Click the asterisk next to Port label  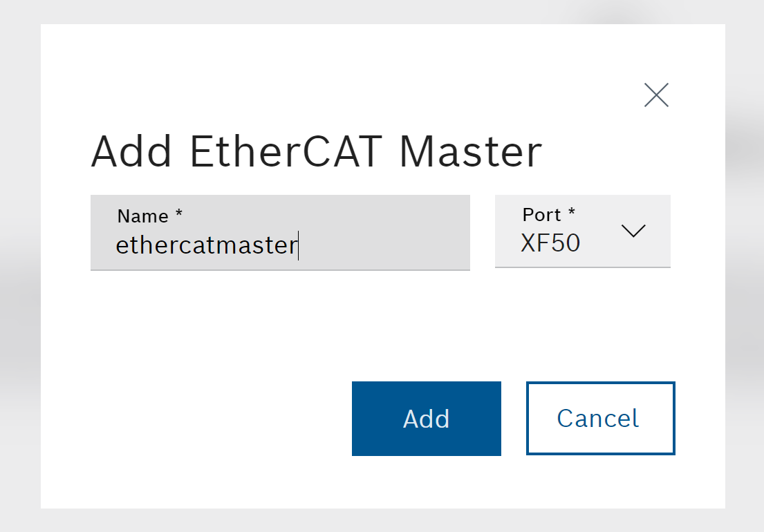[572, 211]
